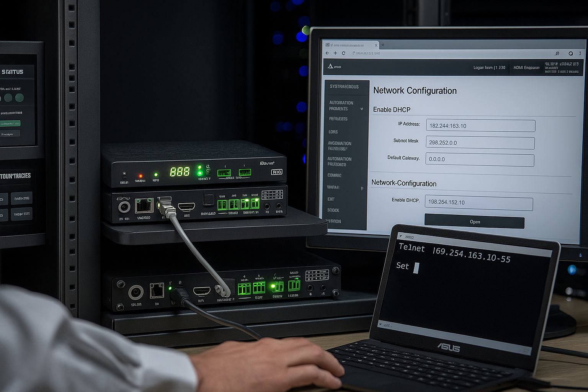Click the Subnet Mask input field
This screenshot has height=392, width=588.
click(480, 143)
